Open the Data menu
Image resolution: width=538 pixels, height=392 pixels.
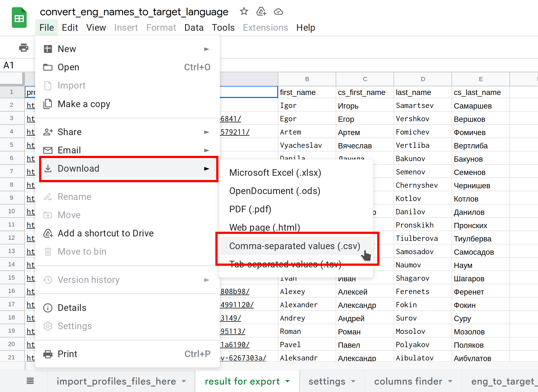pyautogui.click(x=194, y=28)
